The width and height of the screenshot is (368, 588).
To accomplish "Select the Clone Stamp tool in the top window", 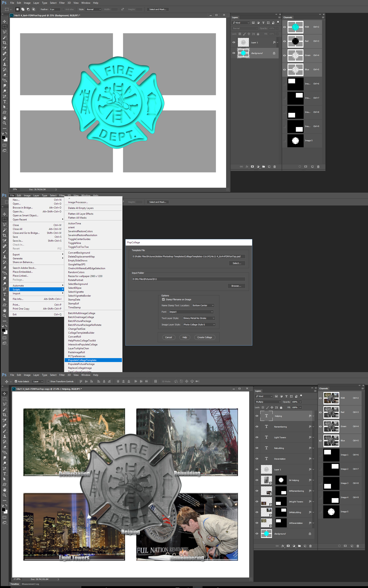I will click(4, 64).
